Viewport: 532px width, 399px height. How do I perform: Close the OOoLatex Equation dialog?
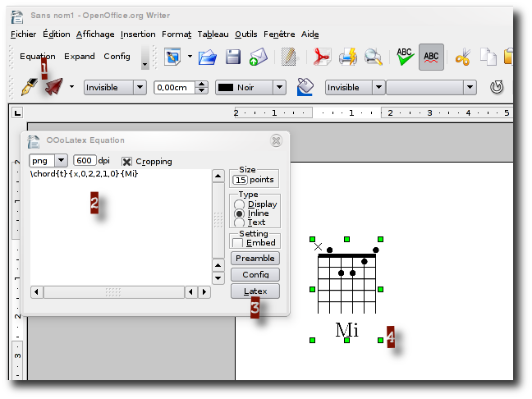[276, 140]
